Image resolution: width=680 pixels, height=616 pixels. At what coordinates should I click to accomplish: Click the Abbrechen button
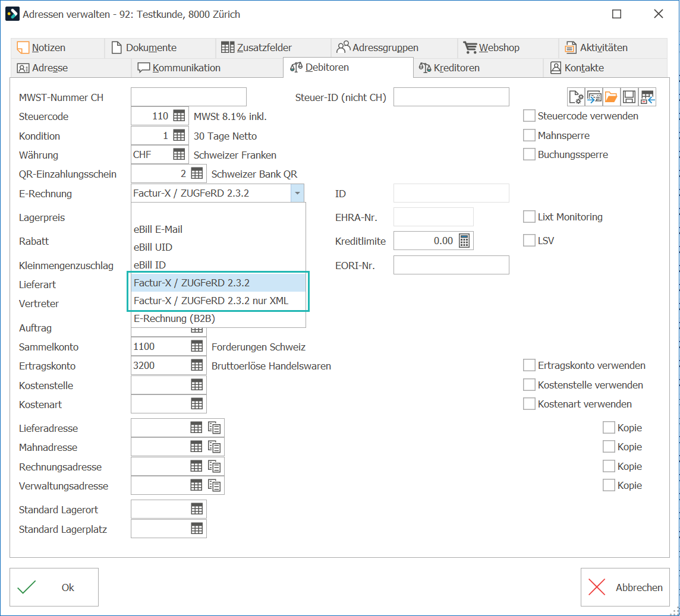click(625, 587)
